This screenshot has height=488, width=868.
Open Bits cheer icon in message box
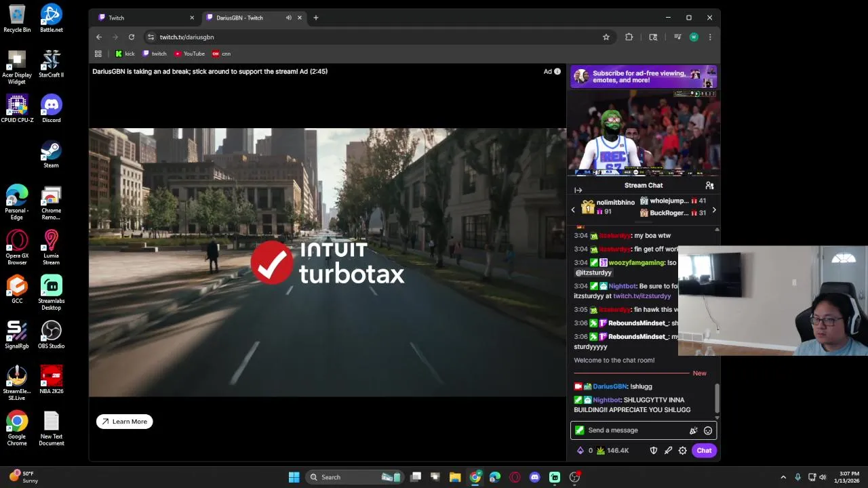click(x=693, y=430)
